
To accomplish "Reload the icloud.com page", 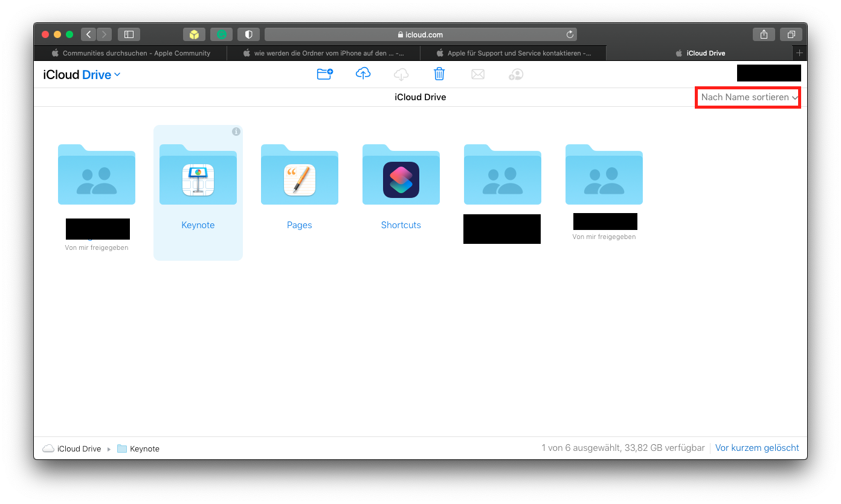I will pos(569,34).
